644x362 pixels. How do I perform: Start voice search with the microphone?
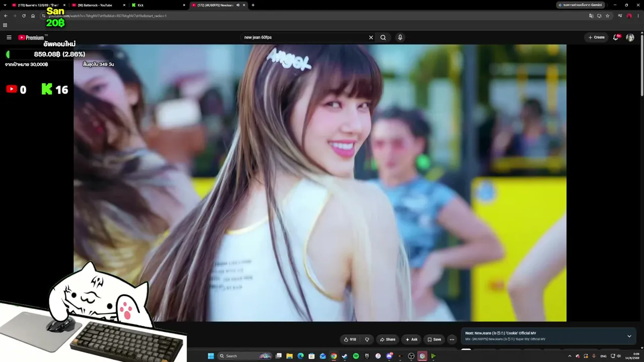(x=400, y=38)
